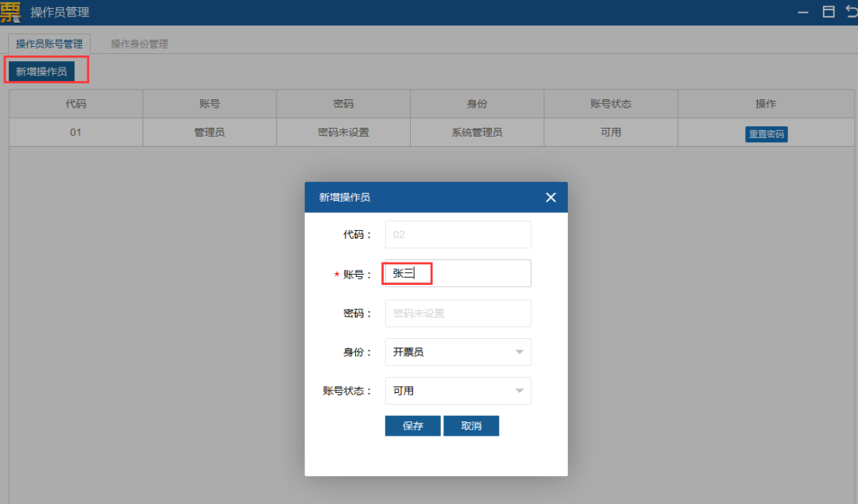Open the 身份 dropdown showing 开票员
858x504 pixels.
(x=458, y=352)
